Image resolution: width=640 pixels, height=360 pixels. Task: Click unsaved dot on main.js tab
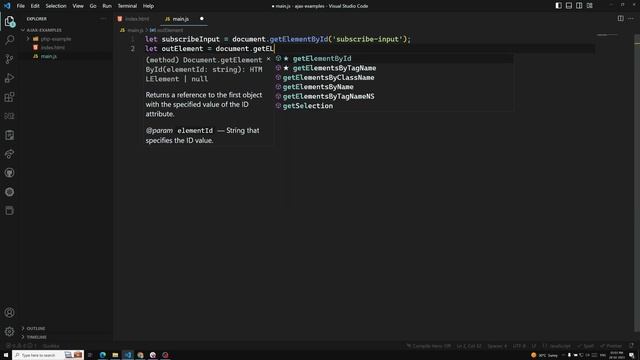(x=202, y=19)
